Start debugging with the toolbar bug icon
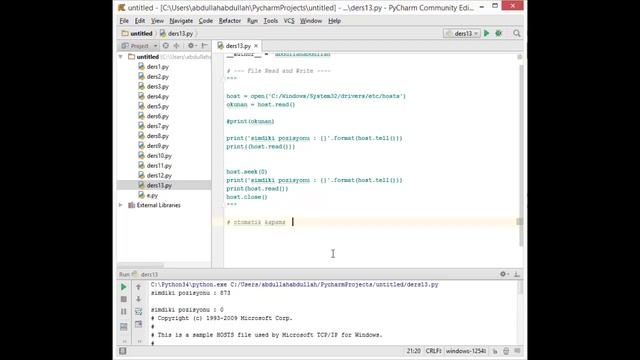The height and width of the screenshot is (360, 640). 498,33
